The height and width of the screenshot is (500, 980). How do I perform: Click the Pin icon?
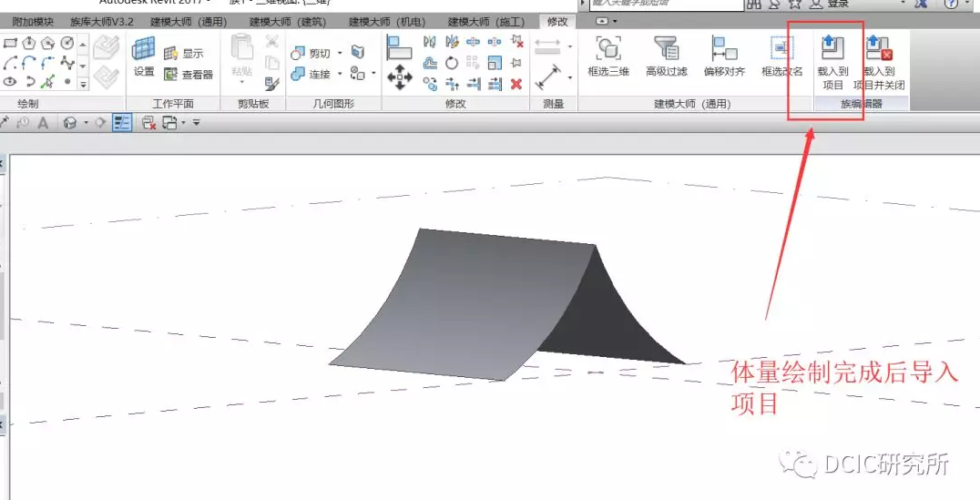tap(516, 63)
